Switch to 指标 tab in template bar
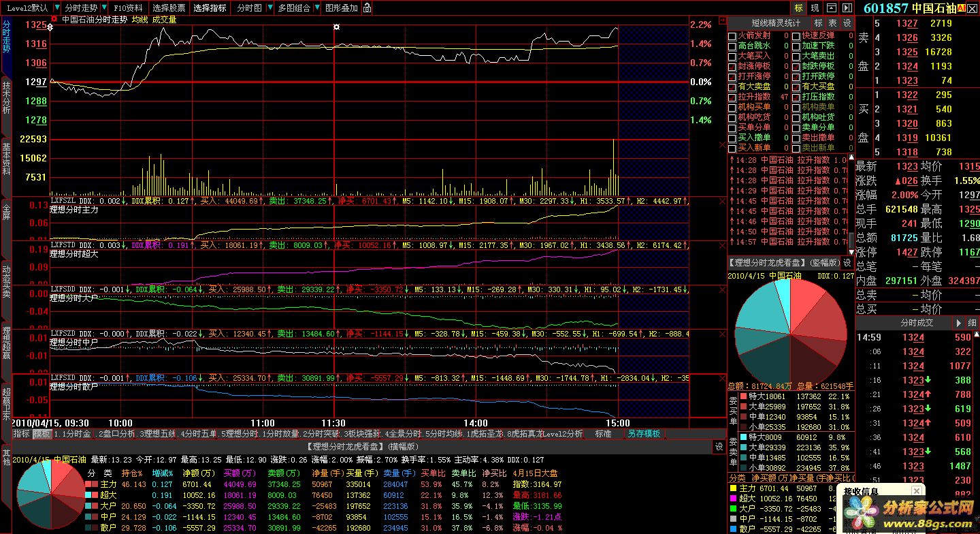Viewport: 980px width, 534px height. (x=21, y=433)
